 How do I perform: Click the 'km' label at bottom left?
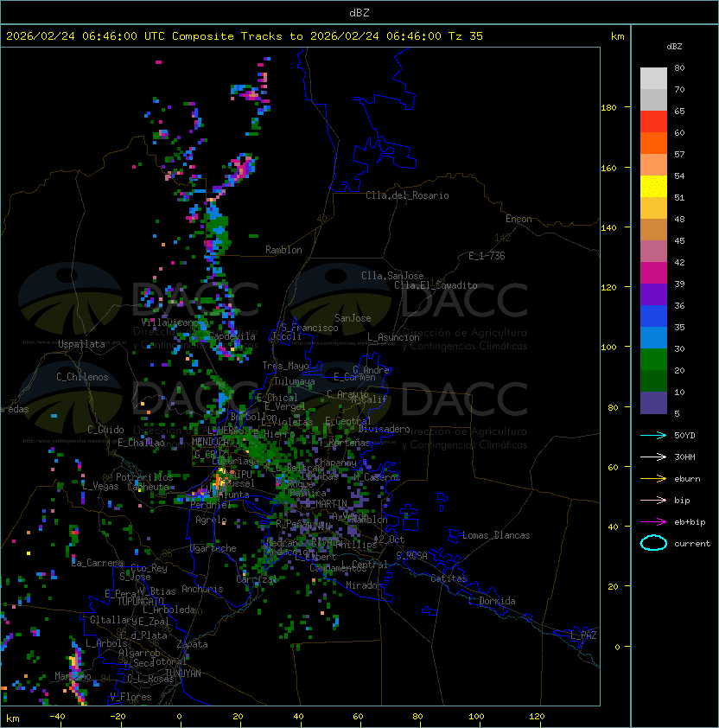coord(13,718)
